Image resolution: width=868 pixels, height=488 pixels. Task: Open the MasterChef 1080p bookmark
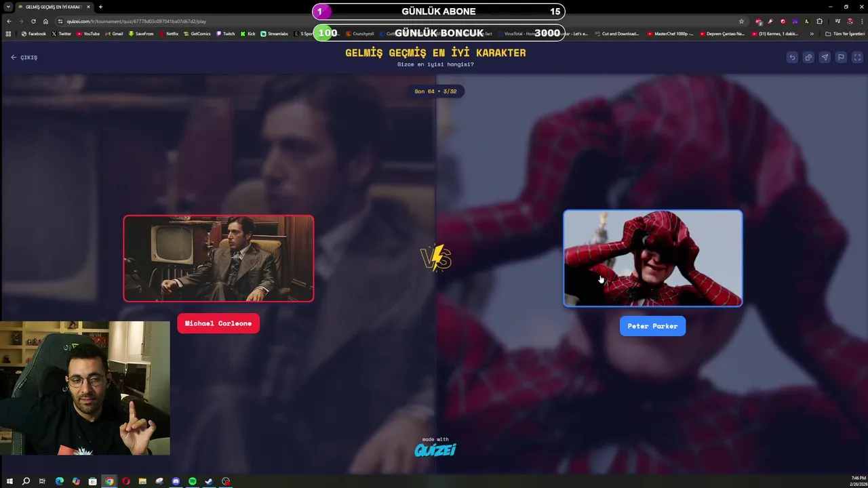pos(670,33)
